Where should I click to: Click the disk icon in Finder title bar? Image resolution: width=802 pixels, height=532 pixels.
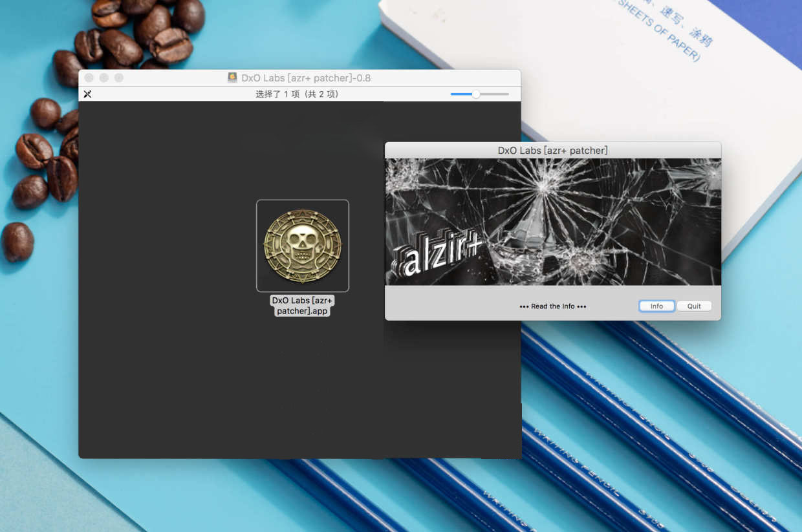(x=232, y=78)
